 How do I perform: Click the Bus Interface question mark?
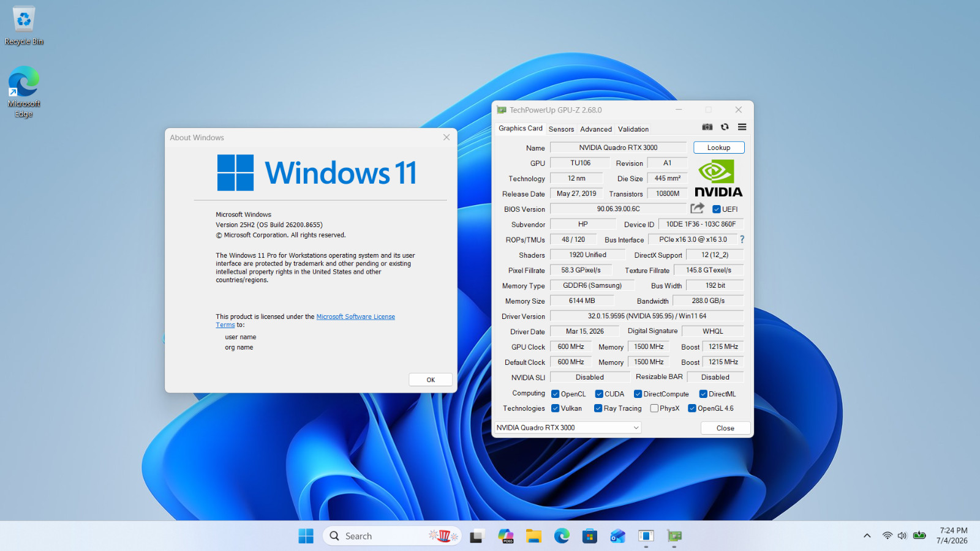tap(742, 239)
